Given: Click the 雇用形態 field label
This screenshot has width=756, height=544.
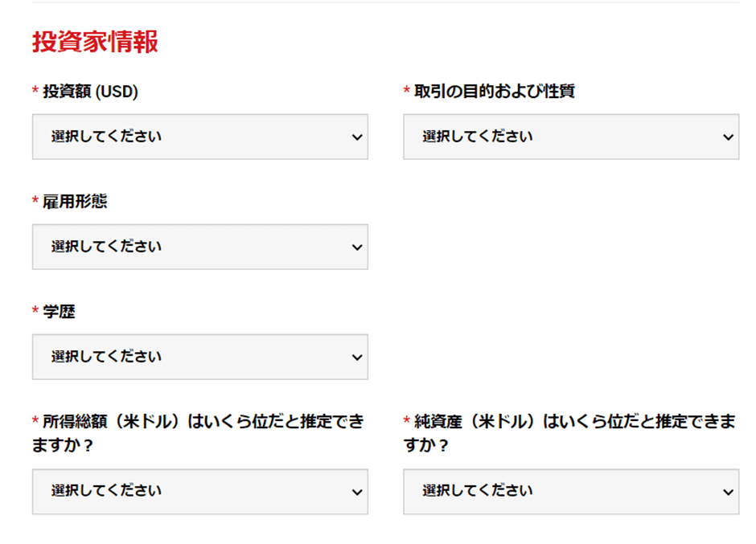Looking at the screenshot, I should [75, 202].
